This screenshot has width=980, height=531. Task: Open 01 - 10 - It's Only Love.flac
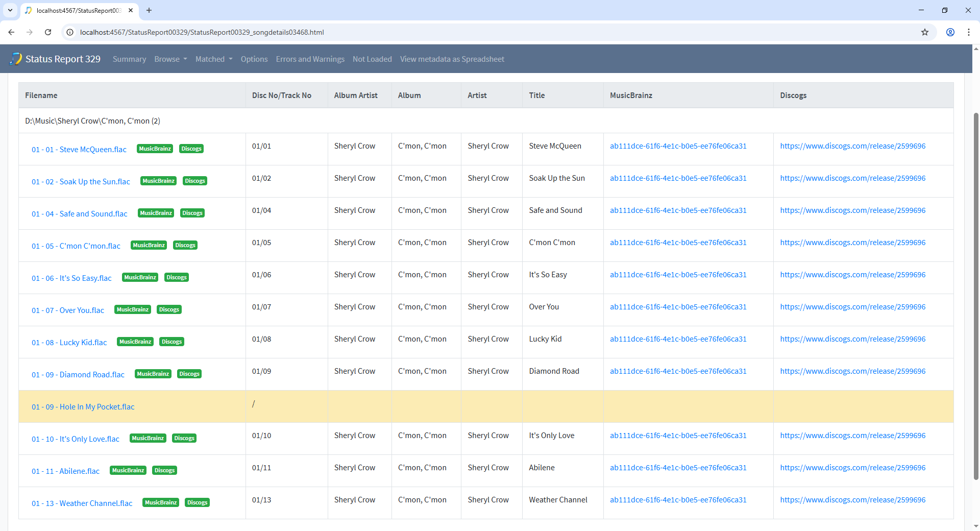pyautogui.click(x=76, y=439)
